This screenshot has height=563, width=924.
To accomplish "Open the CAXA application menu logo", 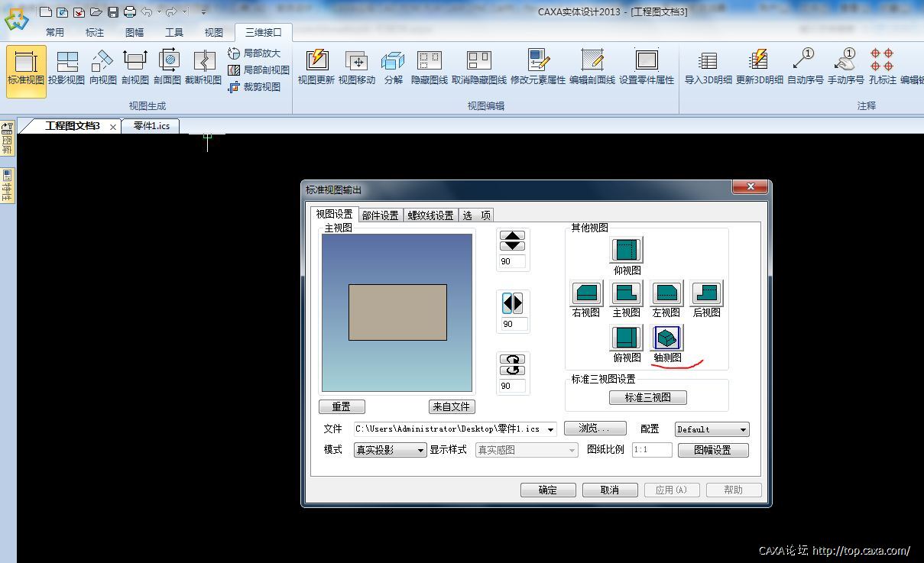I will pos(16,18).
